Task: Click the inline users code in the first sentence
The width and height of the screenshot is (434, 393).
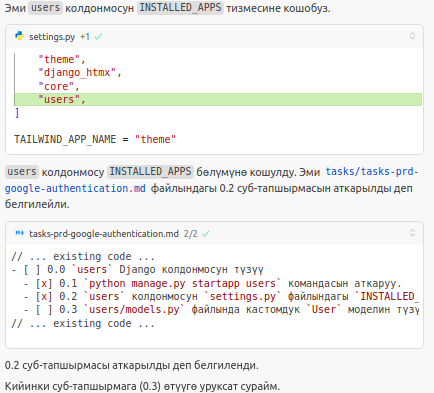Action: pyautogui.click(x=45, y=8)
